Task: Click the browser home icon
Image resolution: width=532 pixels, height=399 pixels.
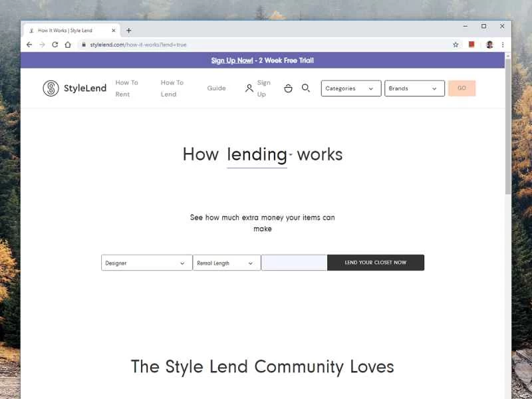Action: (x=68, y=45)
